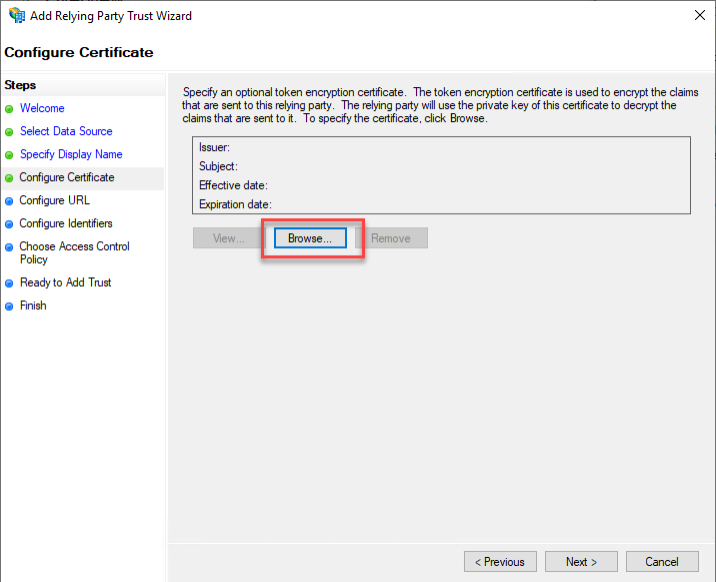Screen dimensions: 716x582
Task: Click green bullet icon beside Configure Certificate
Action: [x=9, y=178]
